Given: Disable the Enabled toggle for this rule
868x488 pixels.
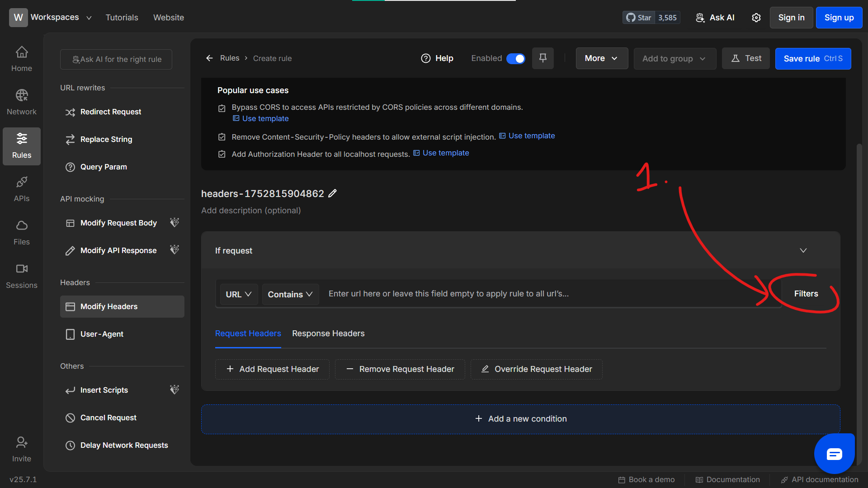Looking at the screenshot, I should click(x=515, y=58).
